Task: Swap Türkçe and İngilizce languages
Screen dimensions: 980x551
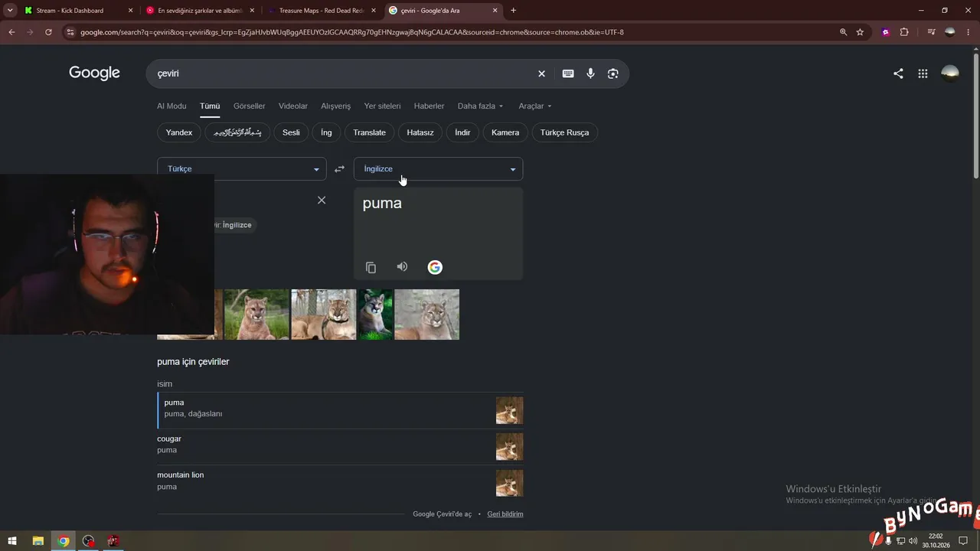Action: [x=339, y=169]
